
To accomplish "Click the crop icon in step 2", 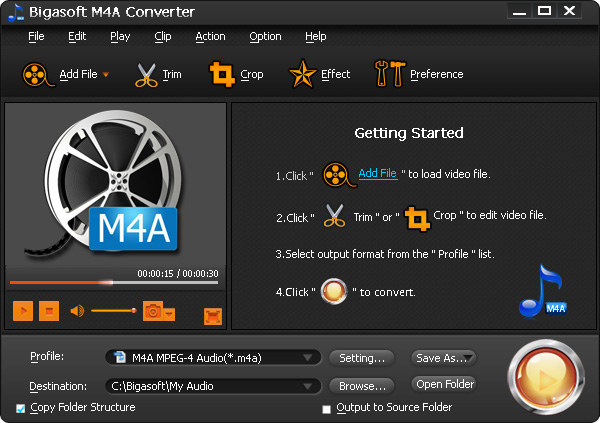I will pos(417,219).
